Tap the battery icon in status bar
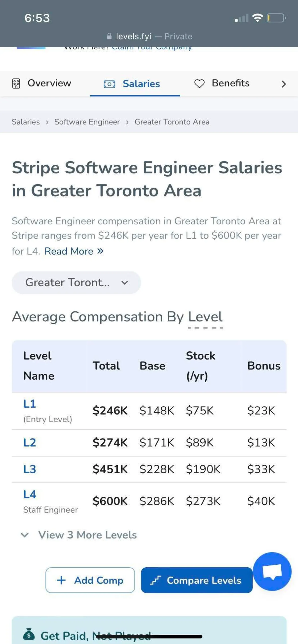The width and height of the screenshot is (298, 644). coord(276,18)
